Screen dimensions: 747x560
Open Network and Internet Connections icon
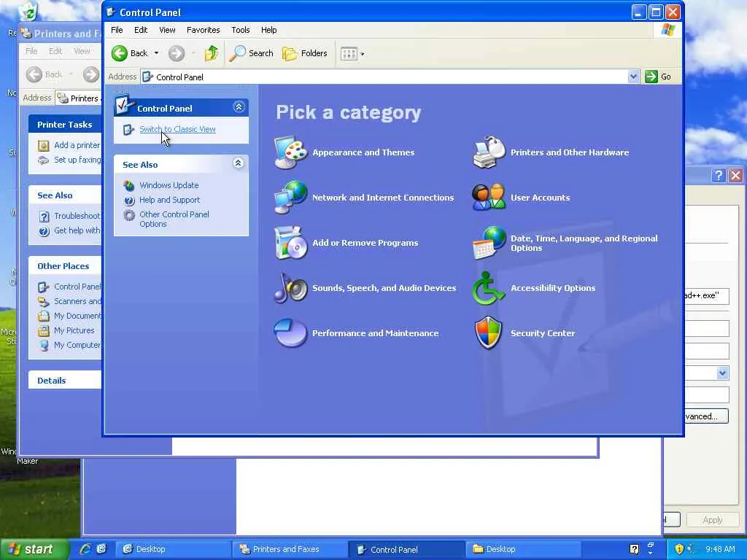[x=290, y=198]
